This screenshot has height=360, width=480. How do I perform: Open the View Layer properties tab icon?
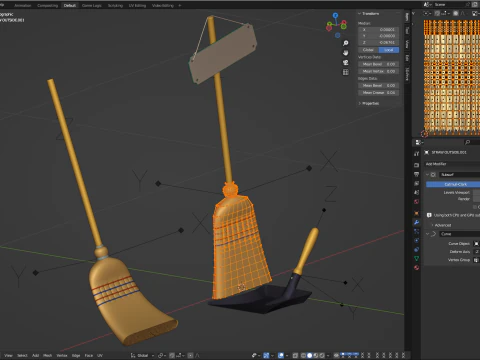click(416, 183)
